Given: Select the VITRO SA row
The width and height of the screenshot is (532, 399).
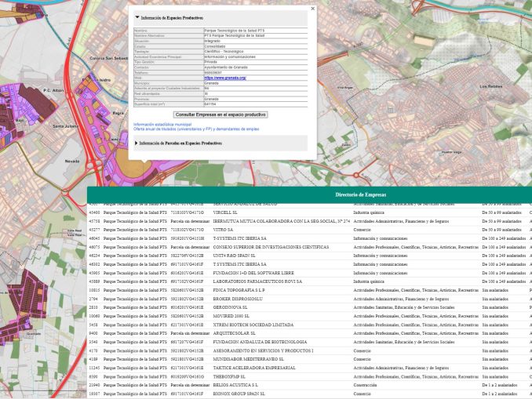Looking at the screenshot, I should coord(223,230).
